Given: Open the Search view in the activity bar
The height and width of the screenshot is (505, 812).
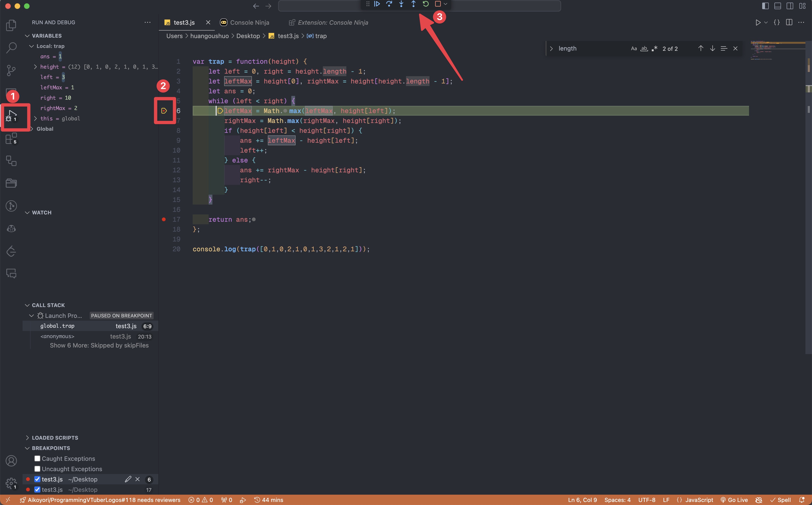Looking at the screenshot, I should click(11, 48).
